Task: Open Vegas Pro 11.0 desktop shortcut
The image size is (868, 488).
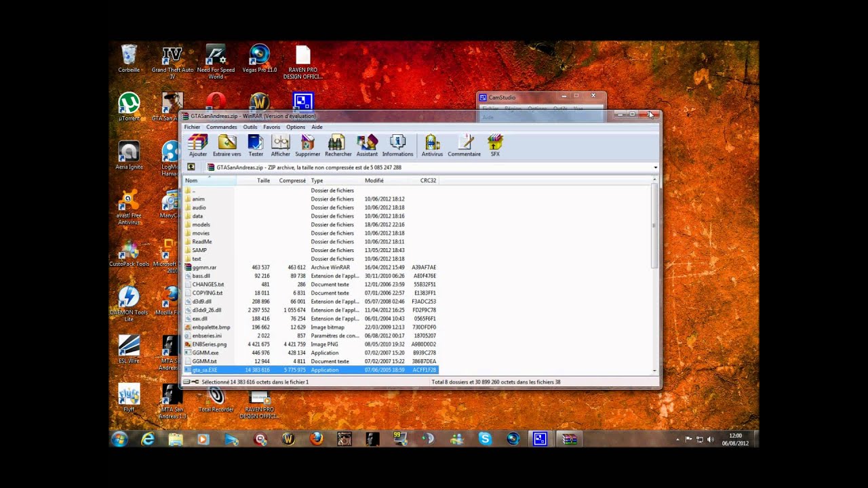Action: tap(259, 59)
